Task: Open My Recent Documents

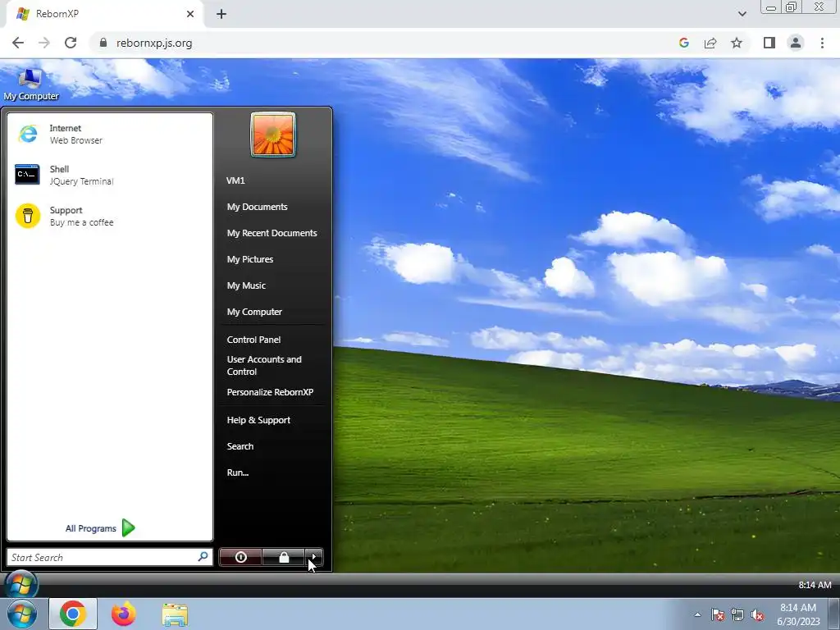Action: 272,233
